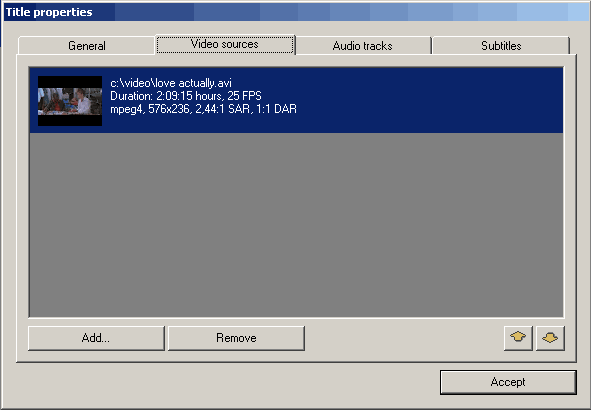
Task: Click the blank highlighted area right of the entry
Action: [430, 100]
